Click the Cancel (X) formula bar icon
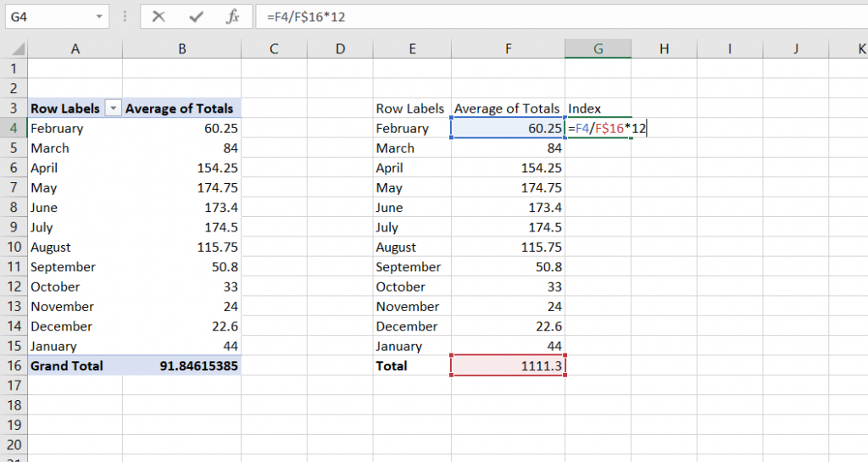The height and width of the screenshot is (462, 868). (x=159, y=17)
